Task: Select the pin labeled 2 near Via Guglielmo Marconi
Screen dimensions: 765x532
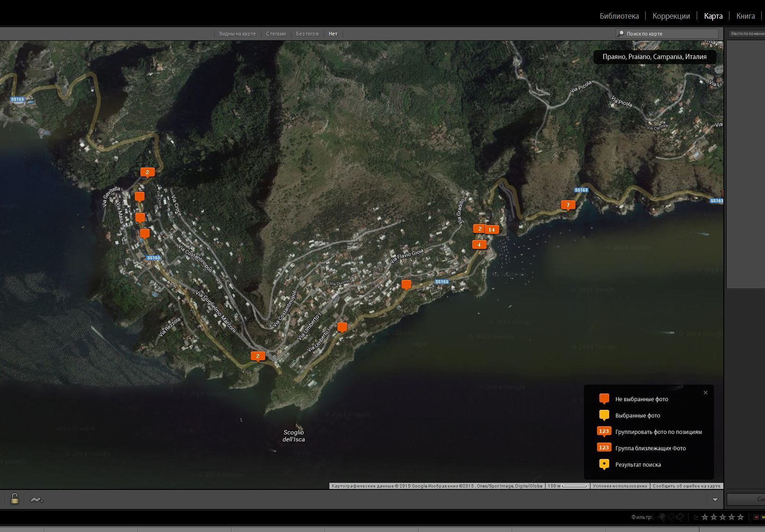Action: [x=258, y=357]
